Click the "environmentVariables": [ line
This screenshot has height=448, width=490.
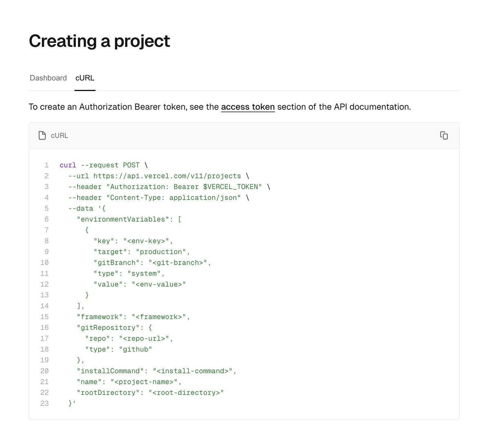[129, 219]
